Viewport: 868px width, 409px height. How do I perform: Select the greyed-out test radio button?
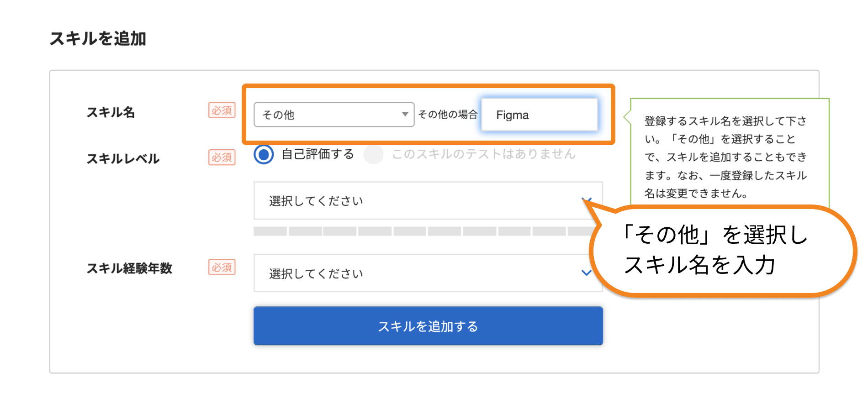pyautogui.click(x=373, y=154)
